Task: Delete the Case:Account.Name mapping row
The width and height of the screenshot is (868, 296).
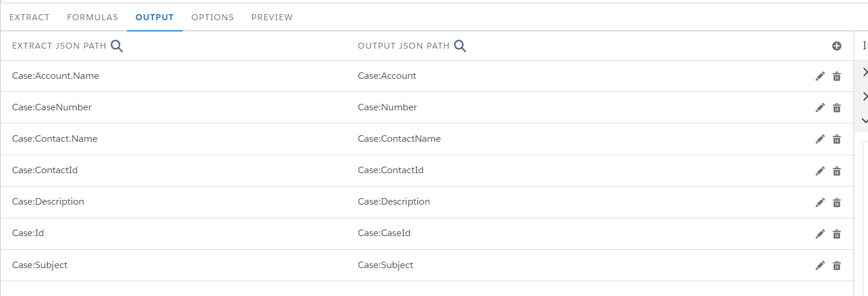Action: pyautogui.click(x=837, y=76)
